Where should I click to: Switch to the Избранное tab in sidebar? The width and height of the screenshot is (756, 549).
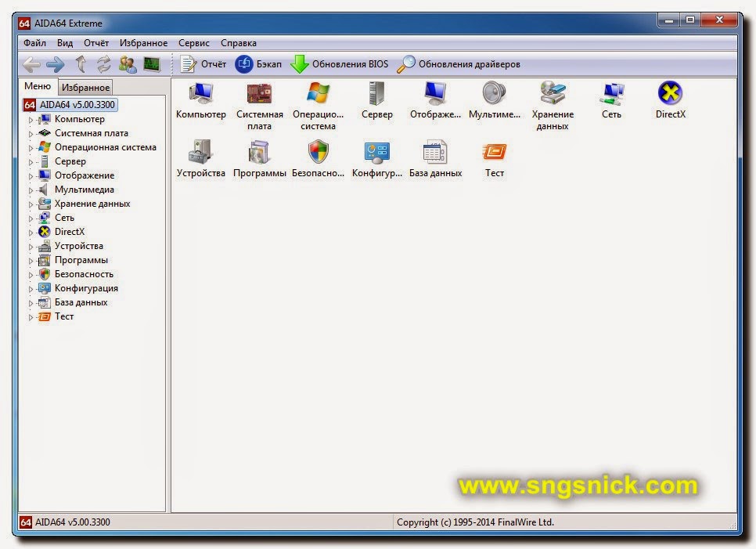coord(85,87)
